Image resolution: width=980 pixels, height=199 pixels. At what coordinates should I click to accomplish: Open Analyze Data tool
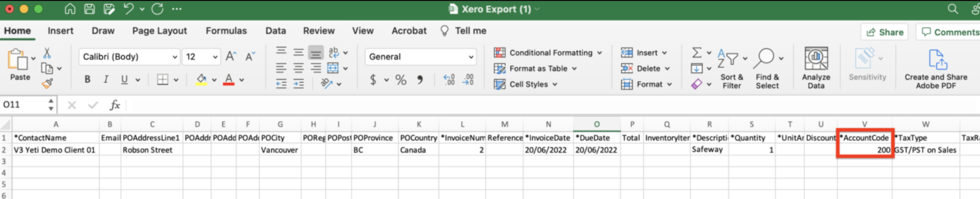(x=816, y=68)
